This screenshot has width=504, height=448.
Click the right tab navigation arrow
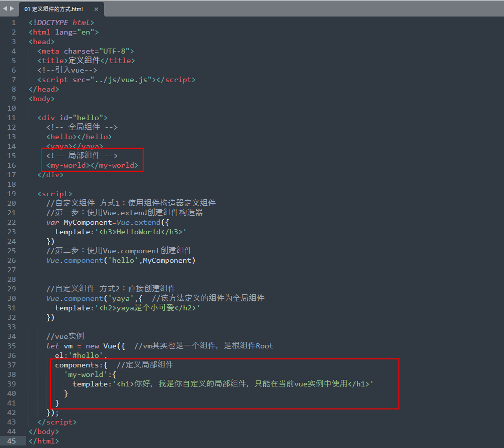click(x=12, y=9)
